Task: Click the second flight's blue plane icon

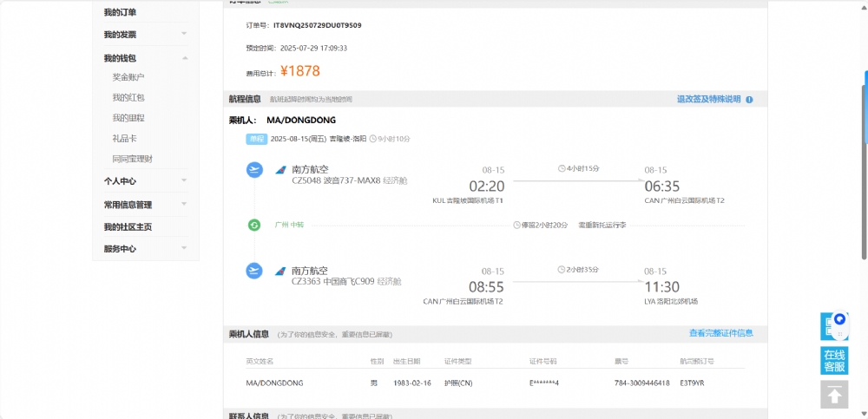Action: pos(254,271)
